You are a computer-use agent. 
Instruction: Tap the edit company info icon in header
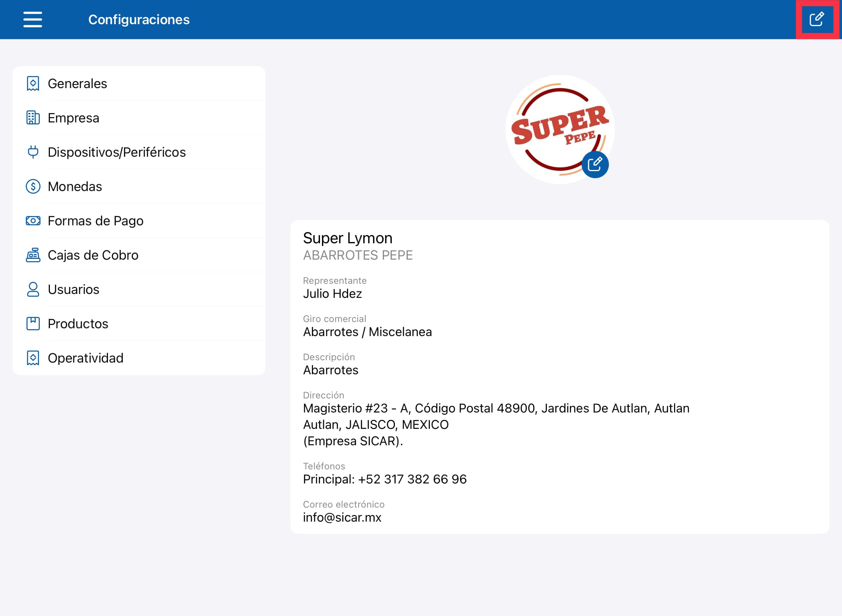click(817, 19)
